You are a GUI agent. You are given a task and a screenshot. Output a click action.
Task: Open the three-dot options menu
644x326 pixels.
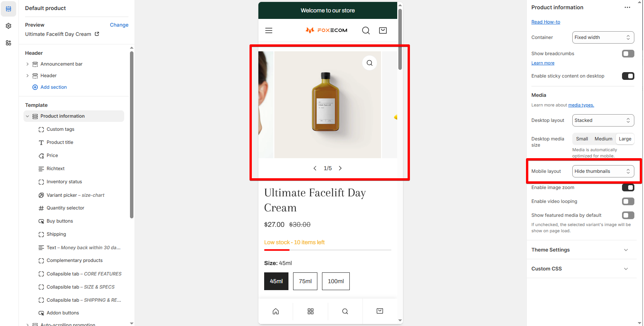click(627, 7)
